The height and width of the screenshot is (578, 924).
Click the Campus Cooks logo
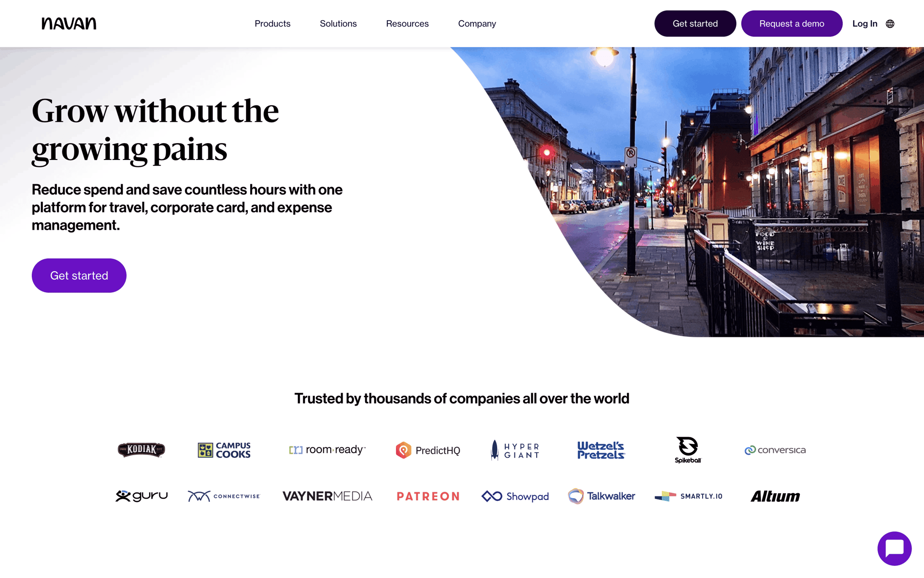[224, 450]
